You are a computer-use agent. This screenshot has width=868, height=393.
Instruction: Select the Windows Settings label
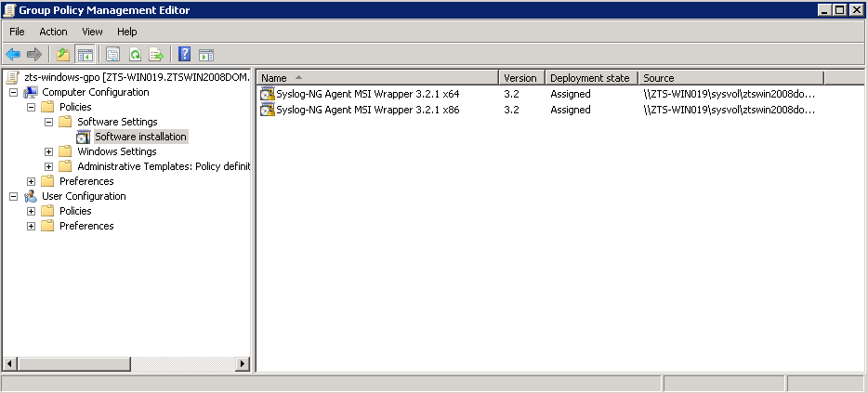point(117,151)
